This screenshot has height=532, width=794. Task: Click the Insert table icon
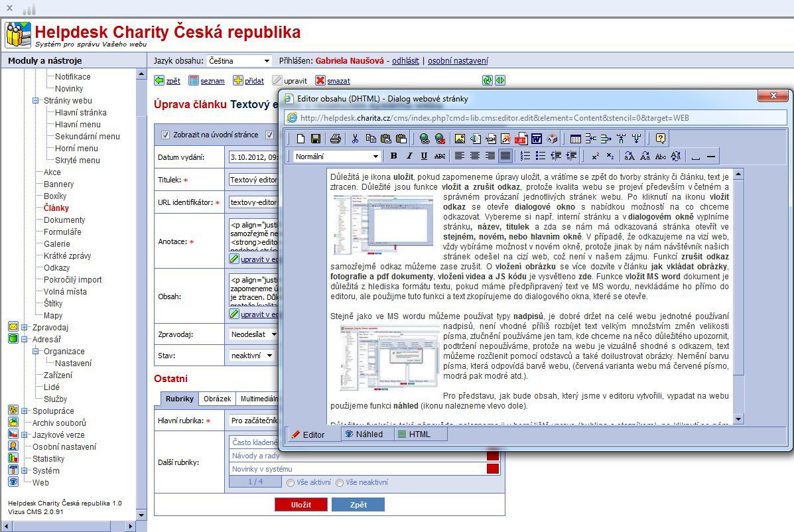pos(575,138)
